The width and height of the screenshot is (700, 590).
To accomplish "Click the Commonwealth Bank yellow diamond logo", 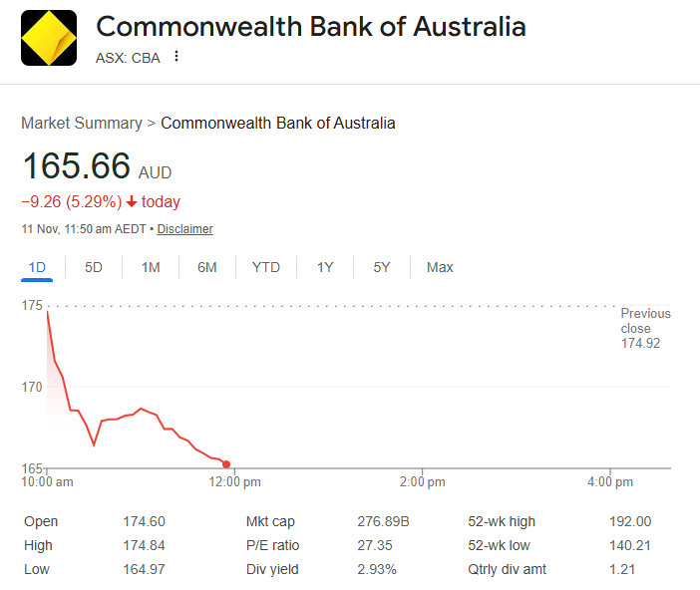I will 48,38.
